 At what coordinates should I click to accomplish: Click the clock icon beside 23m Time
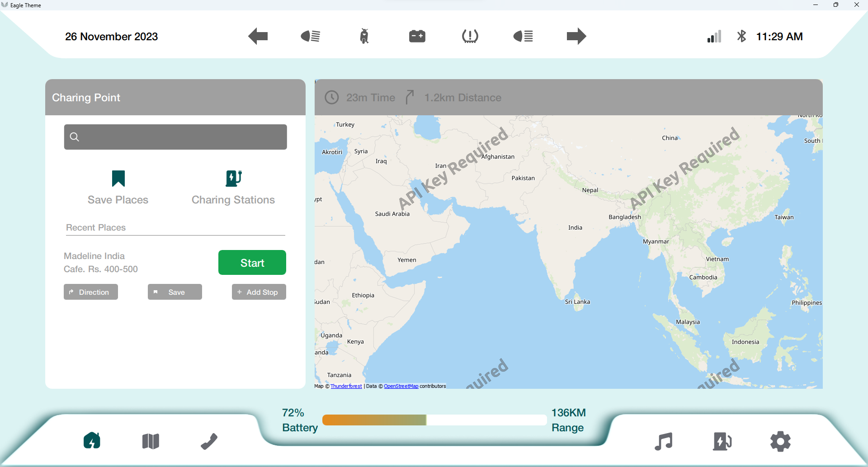pos(332,97)
